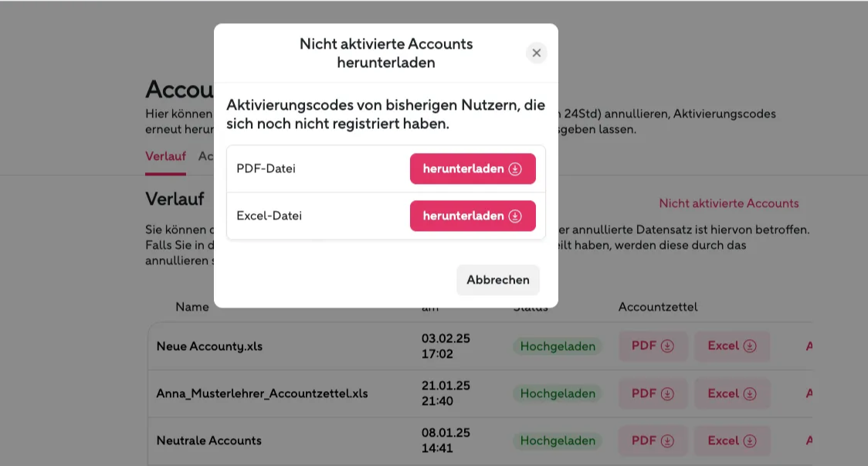Select the Anna_Musterlehrer_Accountzettel.xls entry
Viewport: 868px width, 466px height.
(262, 393)
